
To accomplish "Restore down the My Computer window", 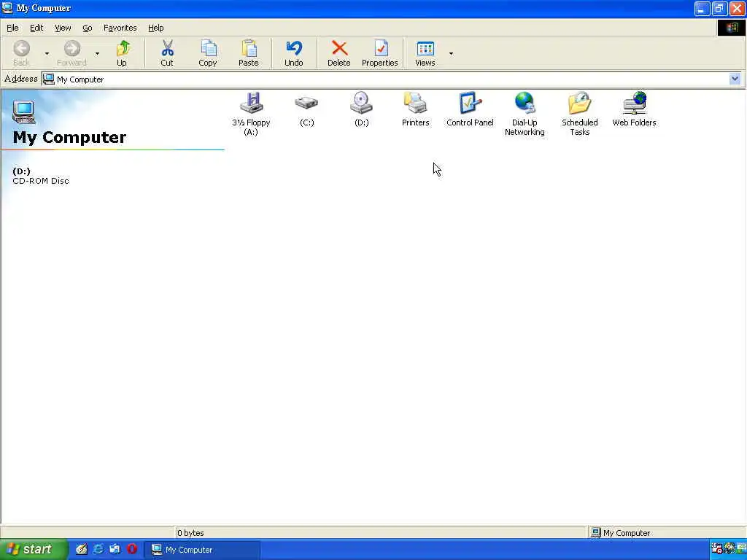I will coord(719,9).
